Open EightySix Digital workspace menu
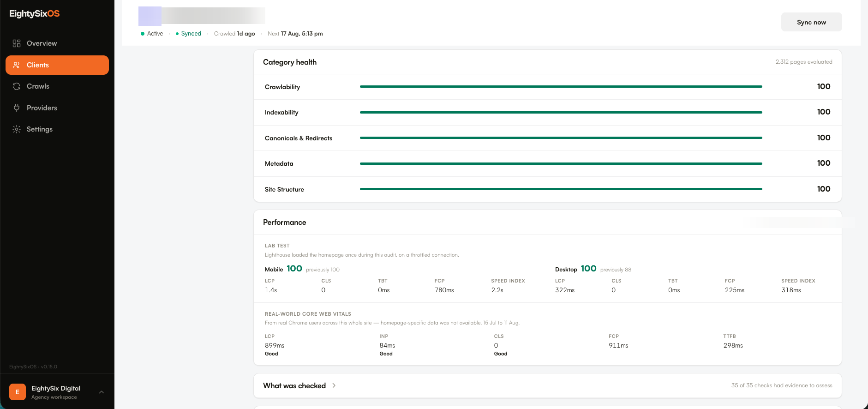The width and height of the screenshot is (868, 409). point(57,392)
